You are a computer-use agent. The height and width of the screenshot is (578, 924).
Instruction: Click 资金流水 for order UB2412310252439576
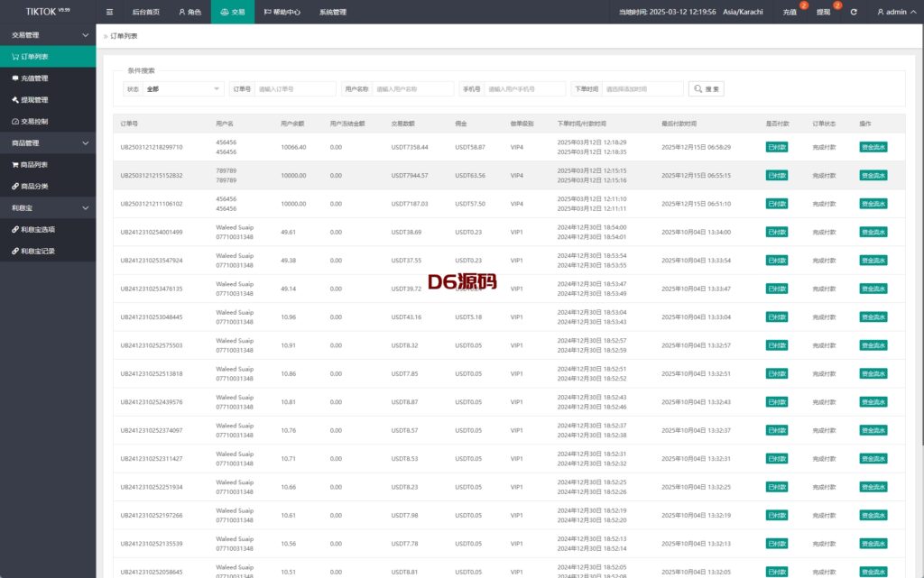click(x=873, y=402)
